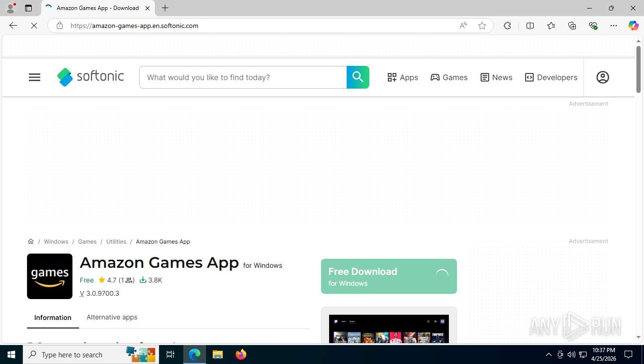Click the Free Download for Windows button

tap(389, 276)
